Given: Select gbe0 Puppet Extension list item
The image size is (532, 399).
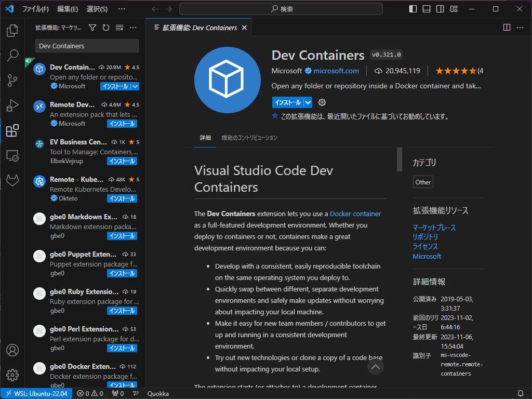Looking at the screenshot, I should click(85, 263).
